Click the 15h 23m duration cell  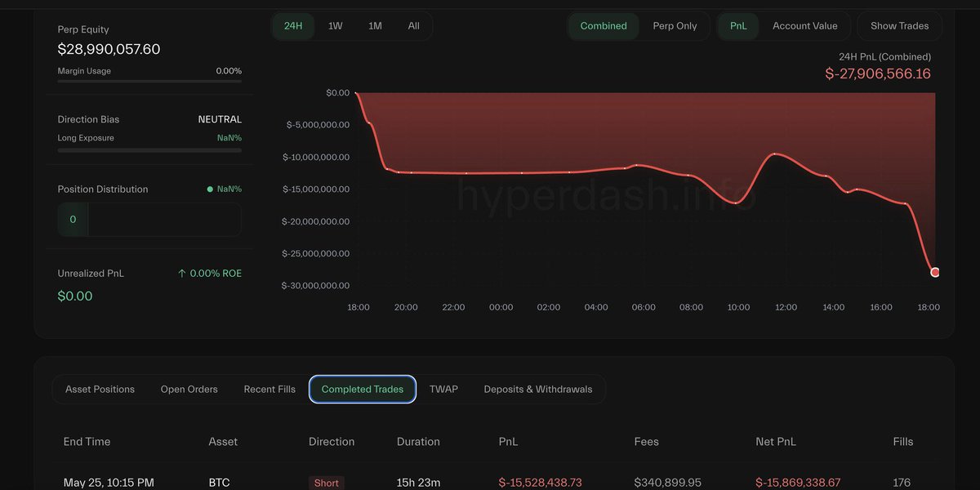[418, 483]
